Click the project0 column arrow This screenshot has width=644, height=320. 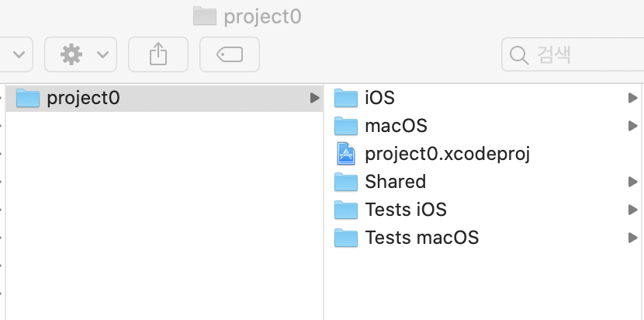(313, 98)
